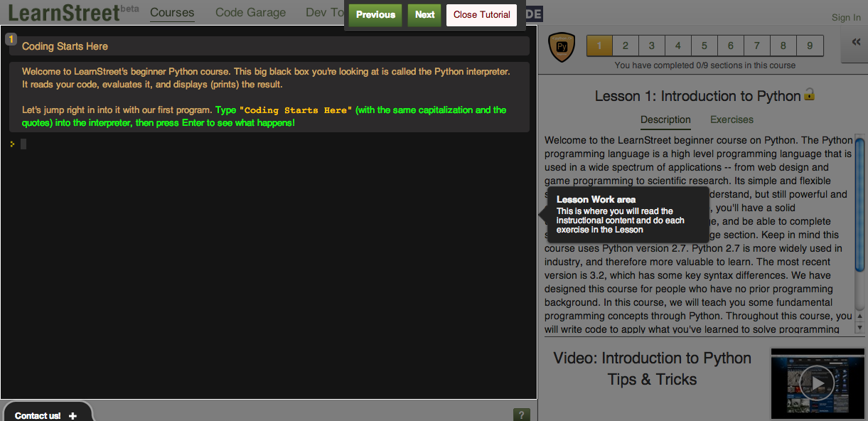
Task: Click the Sign In link
Action: 846,18
